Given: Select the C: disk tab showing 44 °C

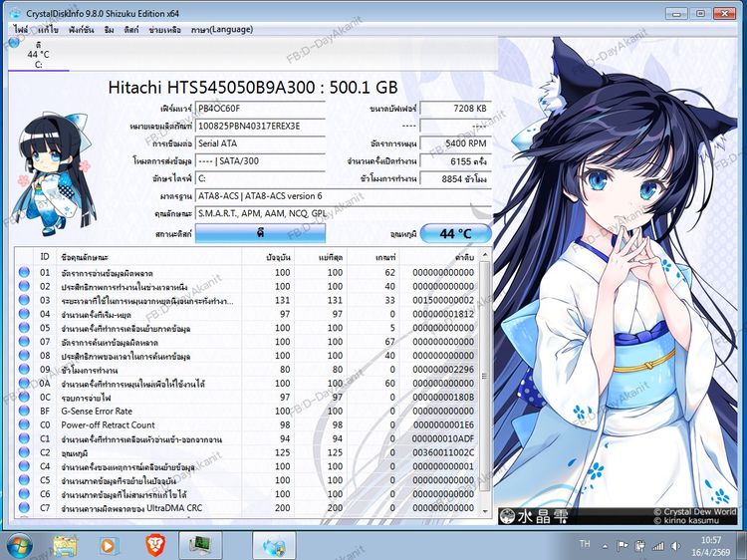Looking at the screenshot, I should click(x=39, y=55).
